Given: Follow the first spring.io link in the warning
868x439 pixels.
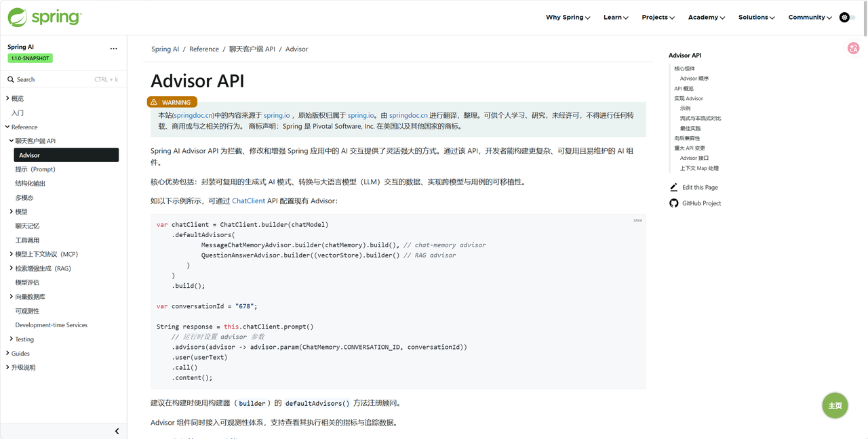Looking at the screenshot, I should coord(277,115).
